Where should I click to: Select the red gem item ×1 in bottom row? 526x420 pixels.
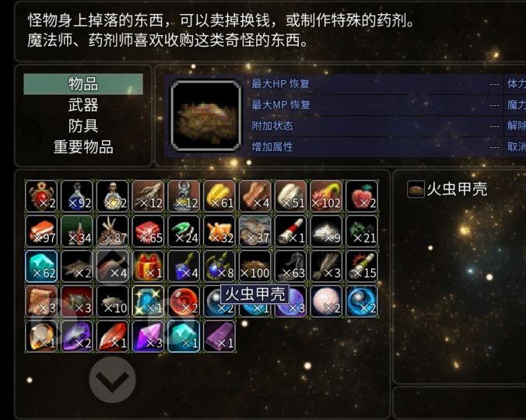point(112,337)
